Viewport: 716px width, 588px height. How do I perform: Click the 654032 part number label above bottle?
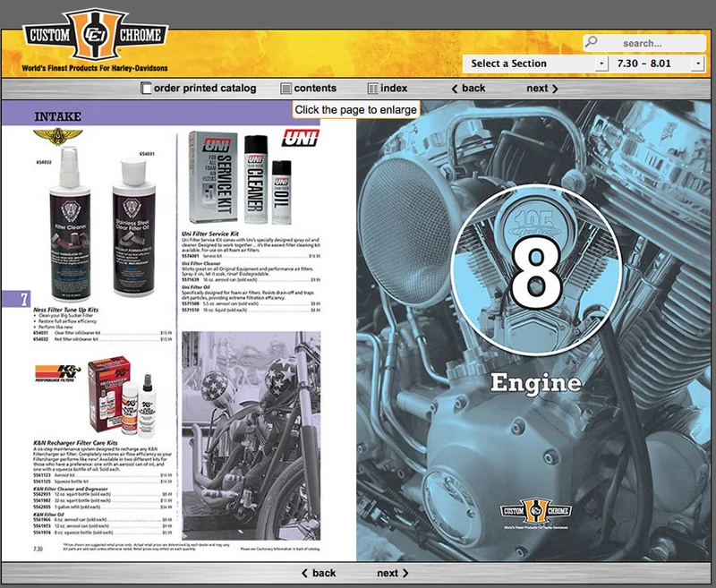point(44,162)
